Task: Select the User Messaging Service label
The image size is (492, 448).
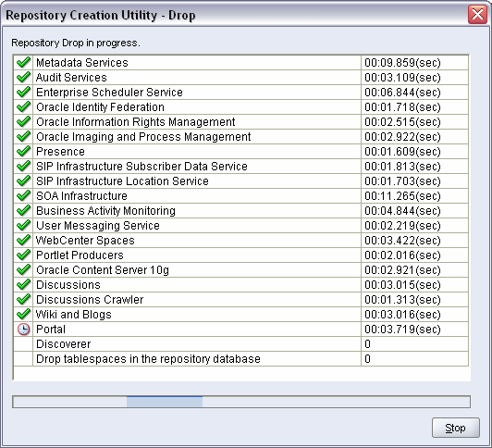Action: click(x=98, y=226)
